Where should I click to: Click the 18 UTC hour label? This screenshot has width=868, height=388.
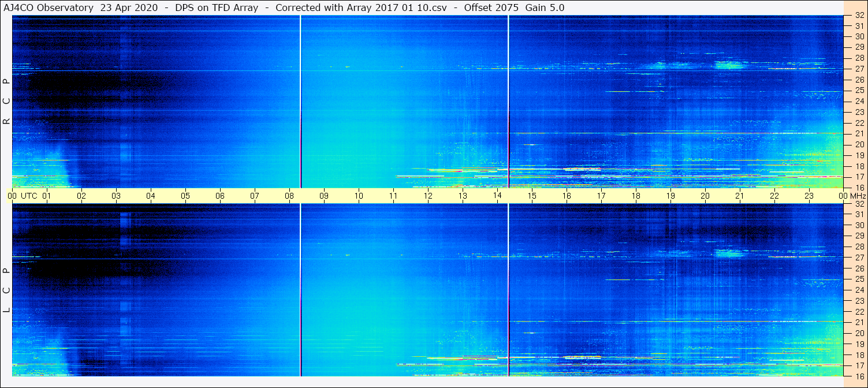click(636, 196)
